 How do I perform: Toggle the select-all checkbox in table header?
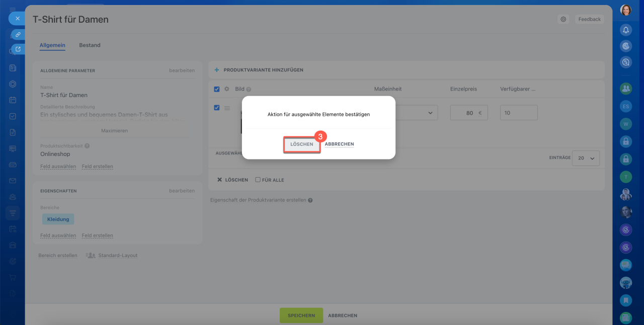[x=217, y=89]
